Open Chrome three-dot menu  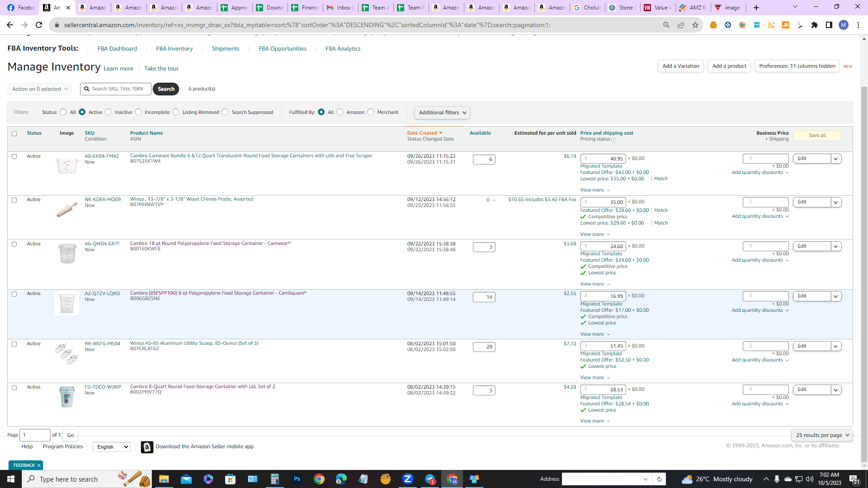click(858, 25)
